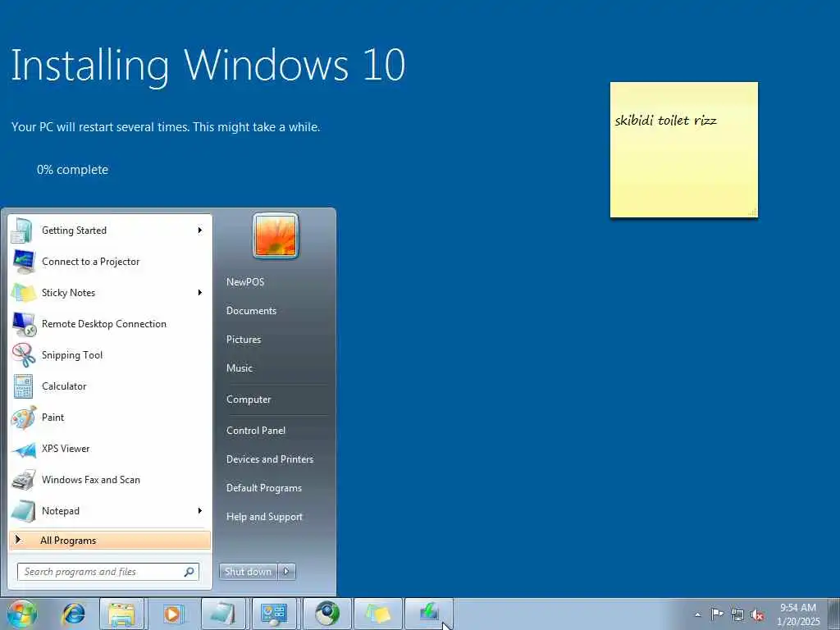Open the Calculator app
This screenshot has width=840, height=630.
[110, 386]
